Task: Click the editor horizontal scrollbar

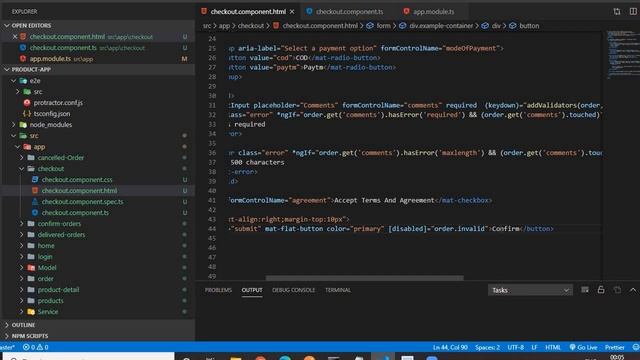Action: [x=364, y=278]
